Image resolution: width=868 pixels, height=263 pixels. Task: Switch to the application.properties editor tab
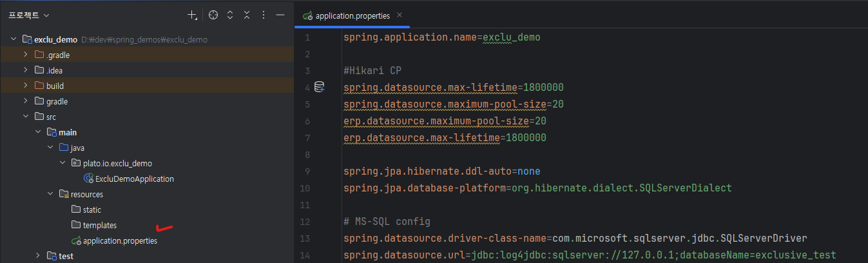(x=347, y=15)
